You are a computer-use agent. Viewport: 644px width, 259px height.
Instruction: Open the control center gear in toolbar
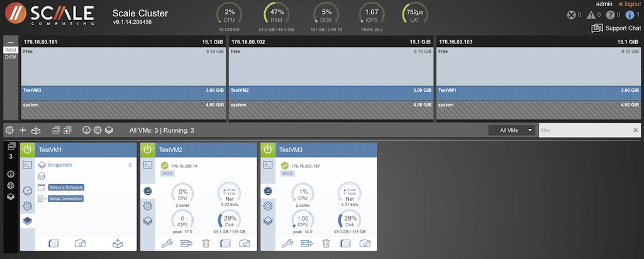[9, 130]
